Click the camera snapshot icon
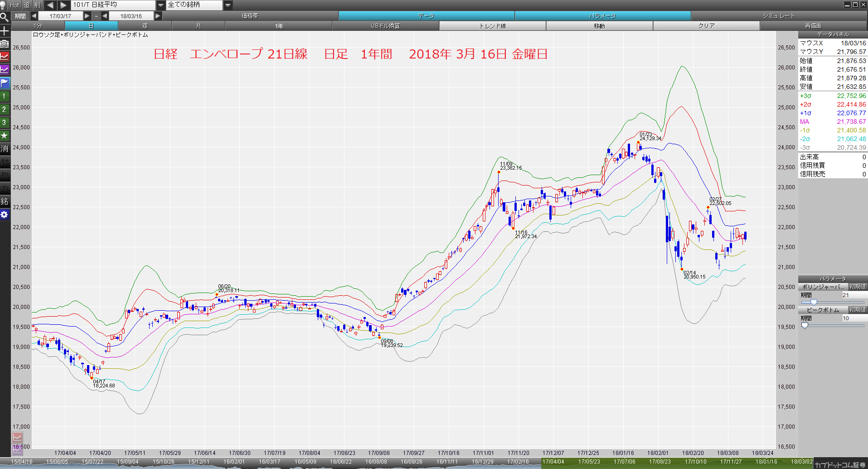 5,44
